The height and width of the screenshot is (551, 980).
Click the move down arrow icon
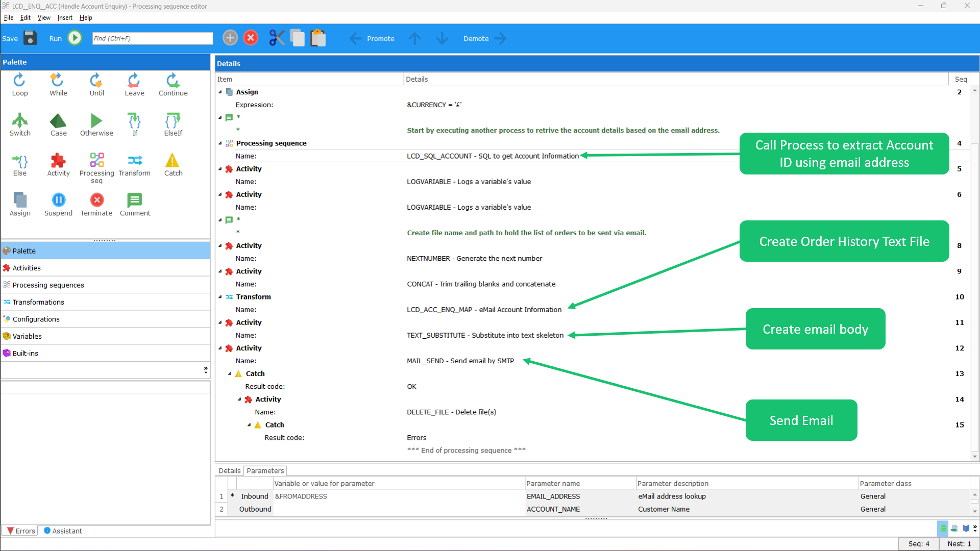[442, 38]
